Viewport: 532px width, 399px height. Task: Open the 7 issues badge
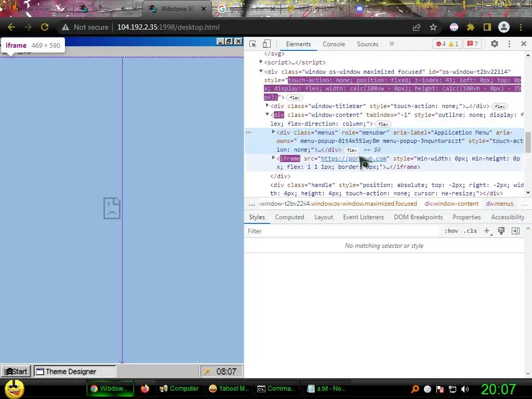473,44
